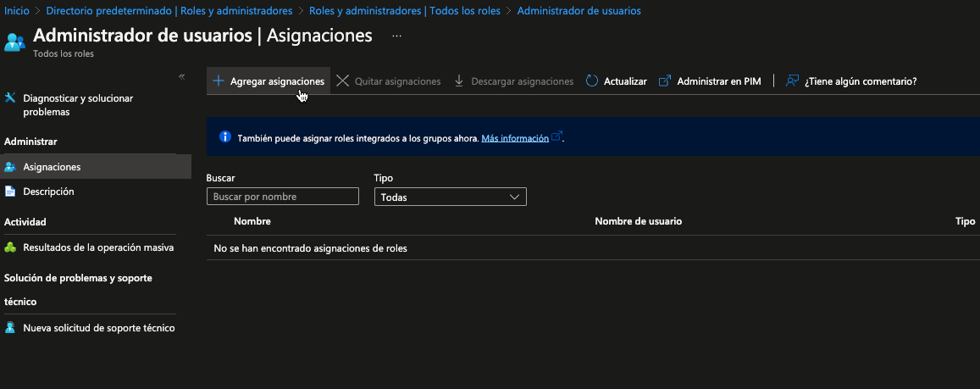Screen dimensions: 980x389
Task: Click the Resultados de la operación masiva icon
Action: 10,247
